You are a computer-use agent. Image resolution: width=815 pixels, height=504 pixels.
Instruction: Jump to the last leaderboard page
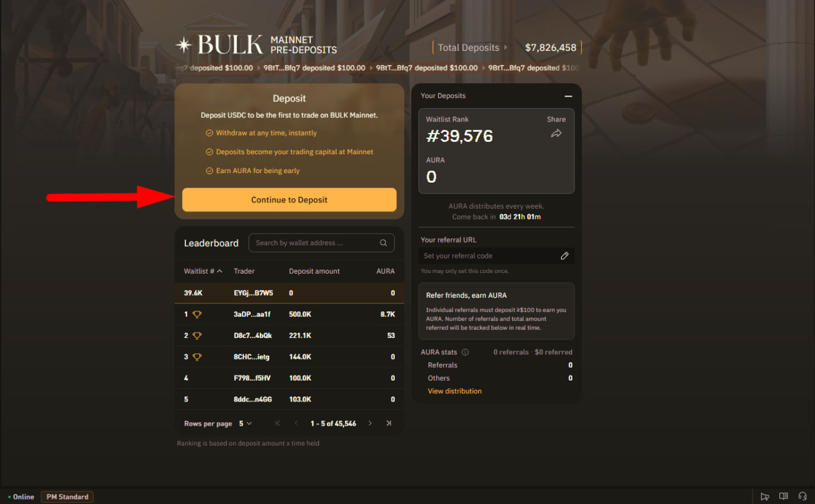(x=388, y=423)
